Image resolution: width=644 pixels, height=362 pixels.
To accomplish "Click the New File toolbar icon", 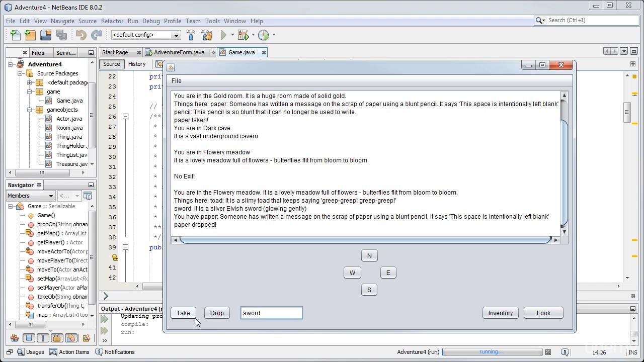I will [16, 35].
